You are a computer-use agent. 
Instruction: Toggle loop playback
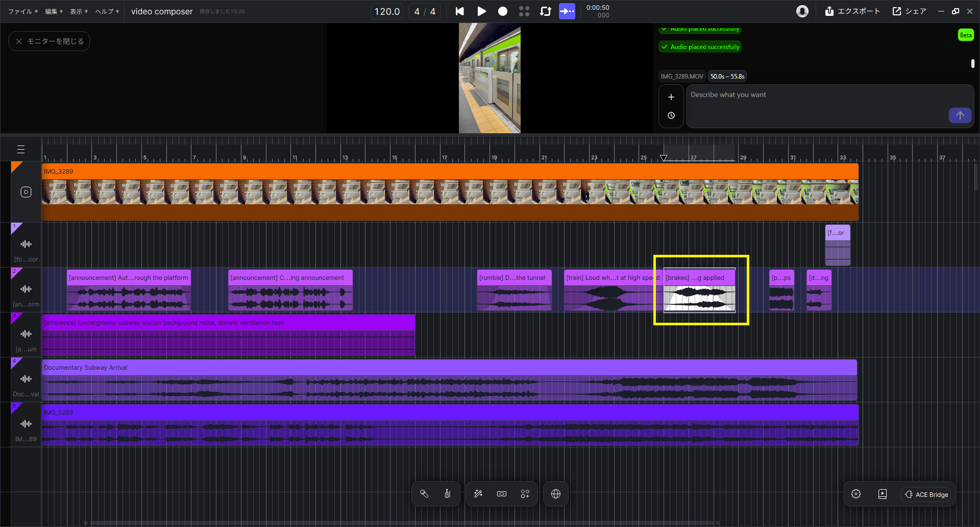click(x=546, y=11)
